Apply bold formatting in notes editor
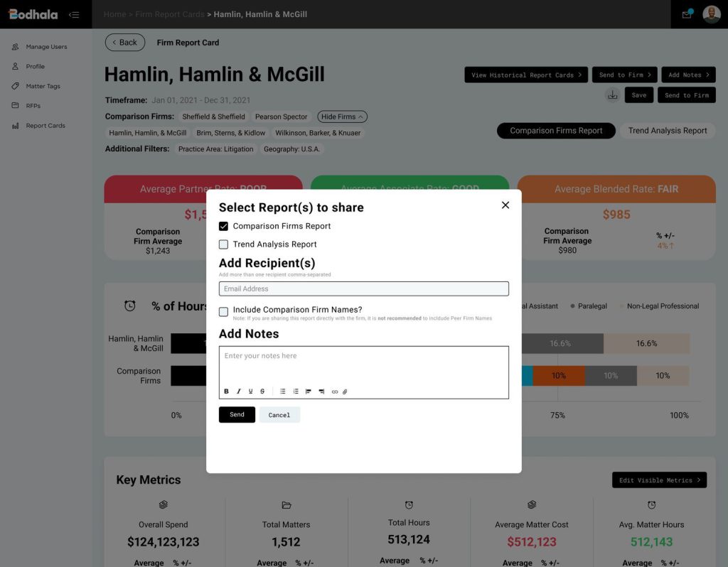Viewport: 728px width, 567px height. coord(226,391)
